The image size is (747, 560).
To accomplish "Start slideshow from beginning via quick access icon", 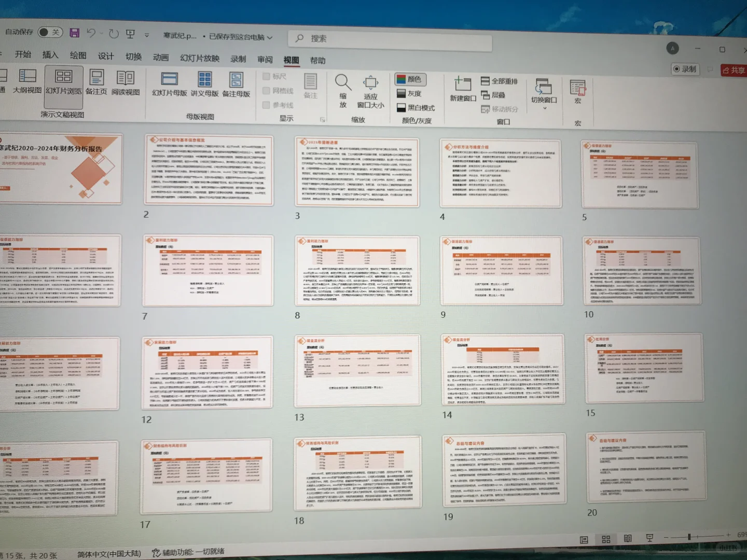I will (x=130, y=34).
